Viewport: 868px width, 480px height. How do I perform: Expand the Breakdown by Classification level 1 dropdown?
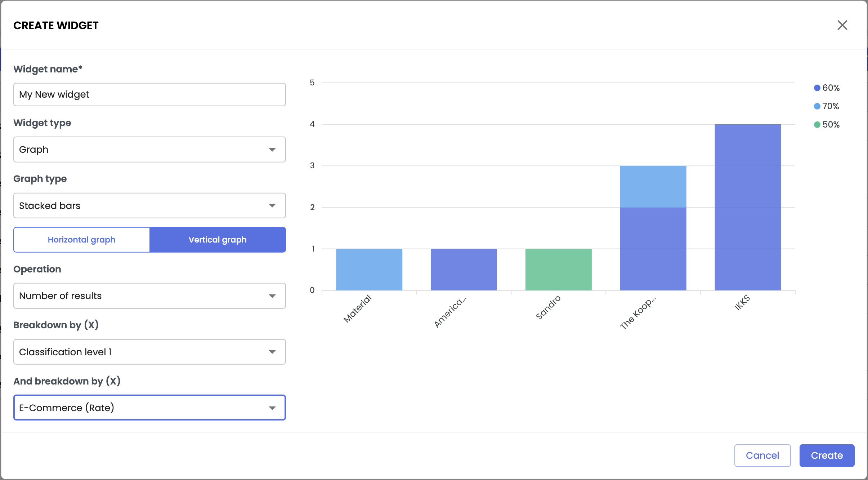(x=149, y=352)
